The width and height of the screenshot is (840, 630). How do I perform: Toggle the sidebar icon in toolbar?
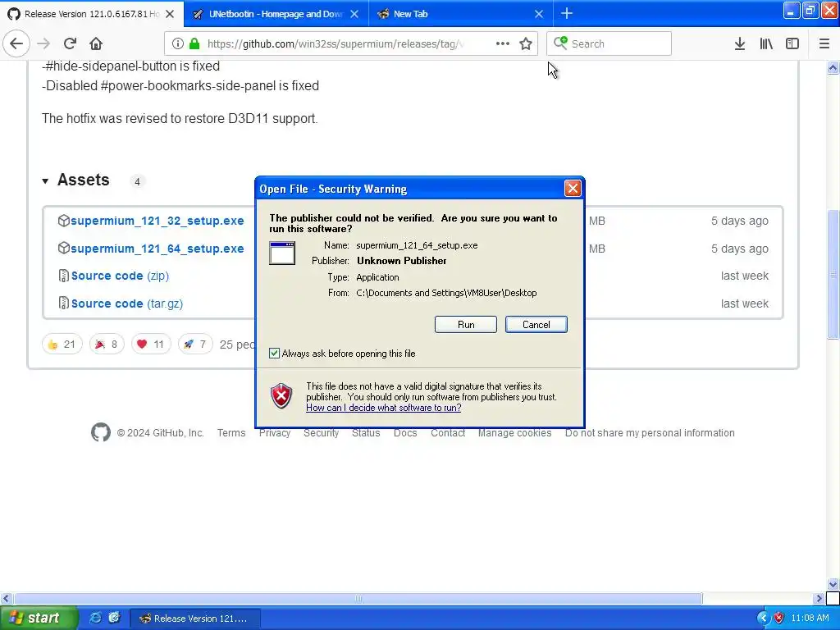[x=792, y=43]
